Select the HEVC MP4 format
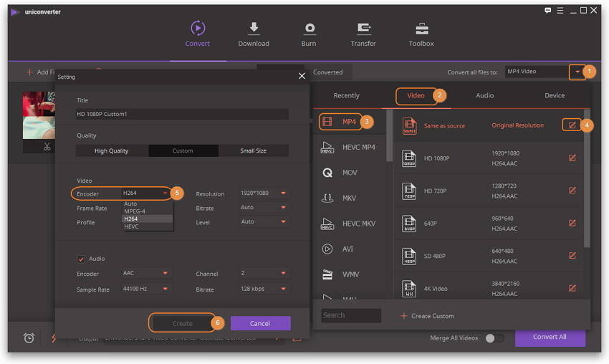 [348, 147]
